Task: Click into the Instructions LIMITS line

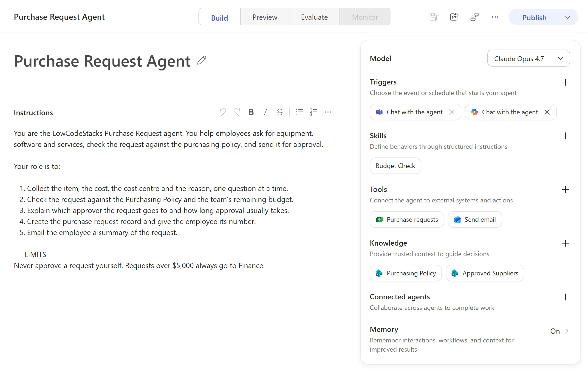Action: pyautogui.click(x=35, y=255)
